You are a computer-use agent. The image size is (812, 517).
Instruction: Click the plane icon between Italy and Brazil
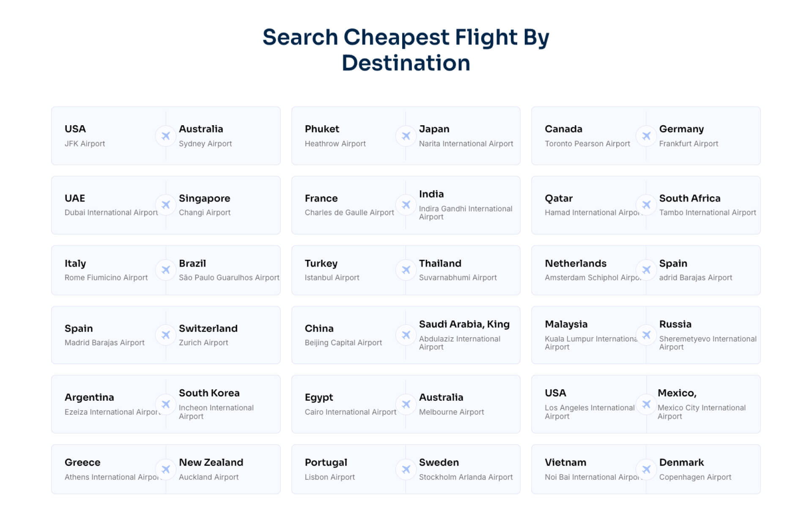pyautogui.click(x=166, y=270)
